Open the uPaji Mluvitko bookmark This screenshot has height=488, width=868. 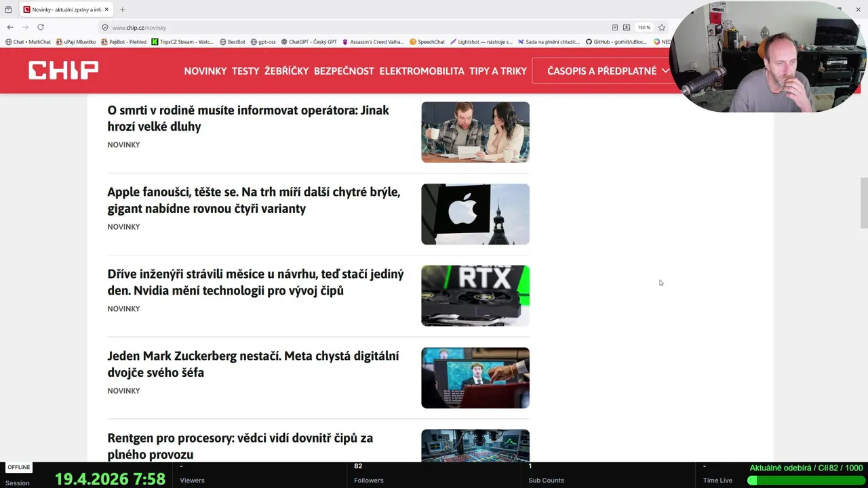click(x=76, y=42)
